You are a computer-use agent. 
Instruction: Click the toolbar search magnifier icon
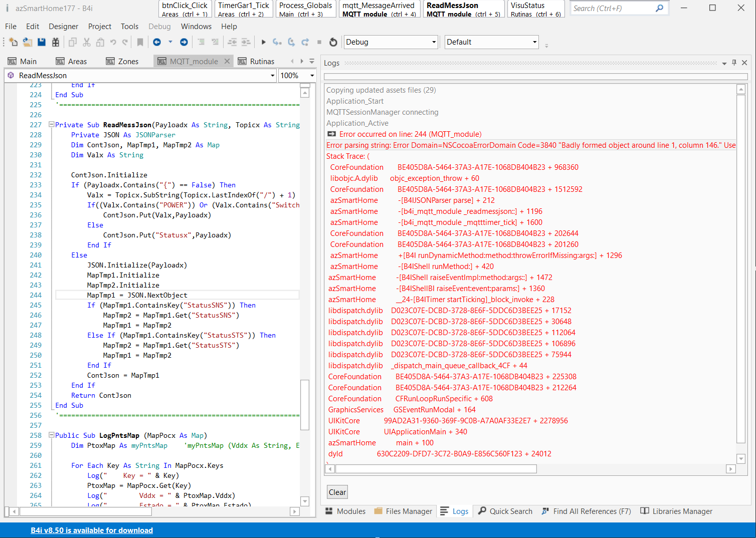pyautogui.click(x=660, y=8)
